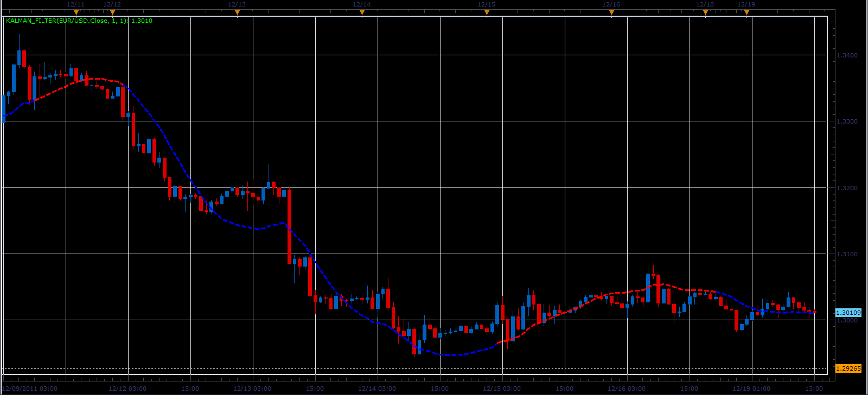Click the 12/18 day marker triangle
This screenshot has width=868, height=395.
click(705, 12)
